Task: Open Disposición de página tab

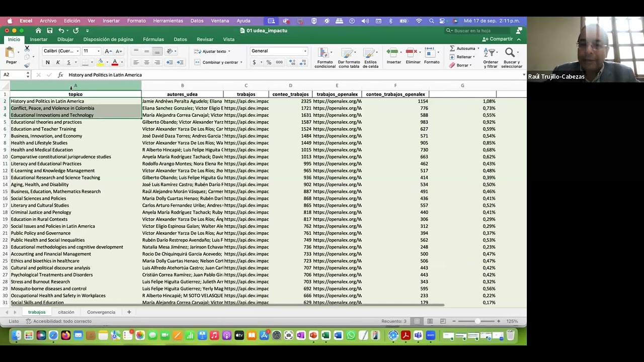Action: pos(108,39)
